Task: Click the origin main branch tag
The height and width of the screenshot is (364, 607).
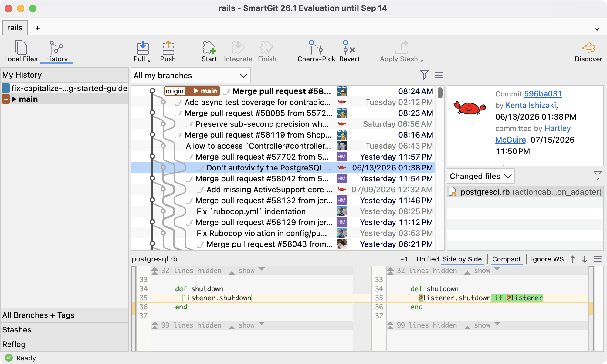Action: (x=192, y=91)
